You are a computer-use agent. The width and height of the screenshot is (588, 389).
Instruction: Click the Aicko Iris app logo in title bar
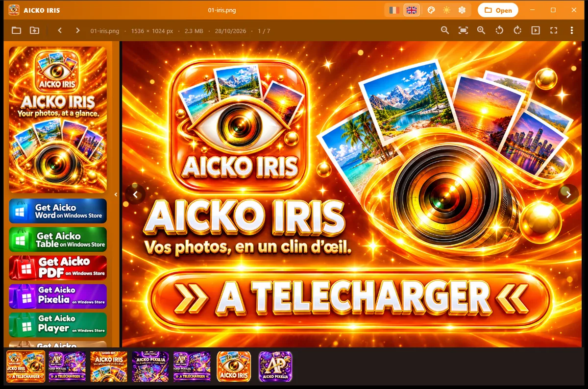tap(14, 10)
